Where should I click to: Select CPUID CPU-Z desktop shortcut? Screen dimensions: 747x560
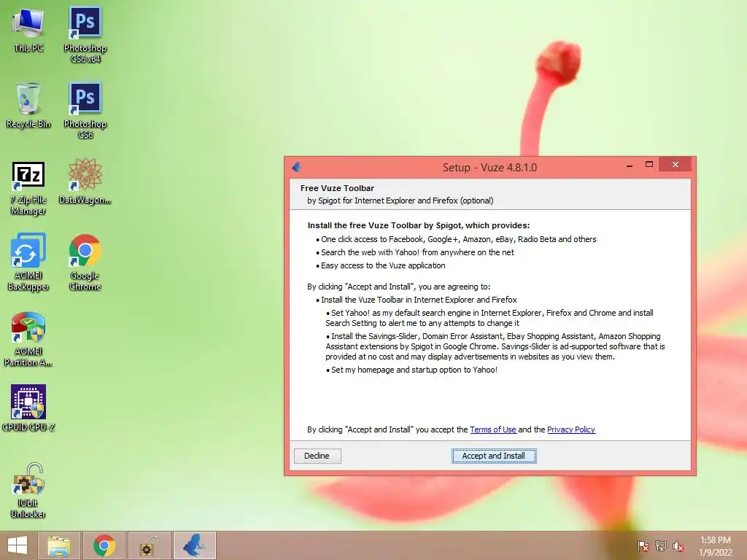[x=28, y=408]
